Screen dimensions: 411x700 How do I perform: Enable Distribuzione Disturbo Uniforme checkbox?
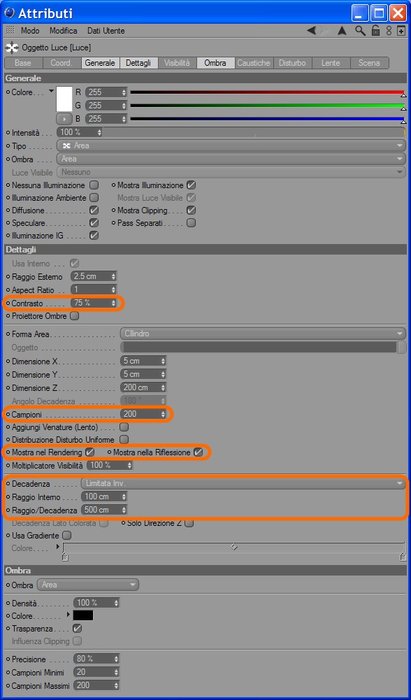coord(125,440)
